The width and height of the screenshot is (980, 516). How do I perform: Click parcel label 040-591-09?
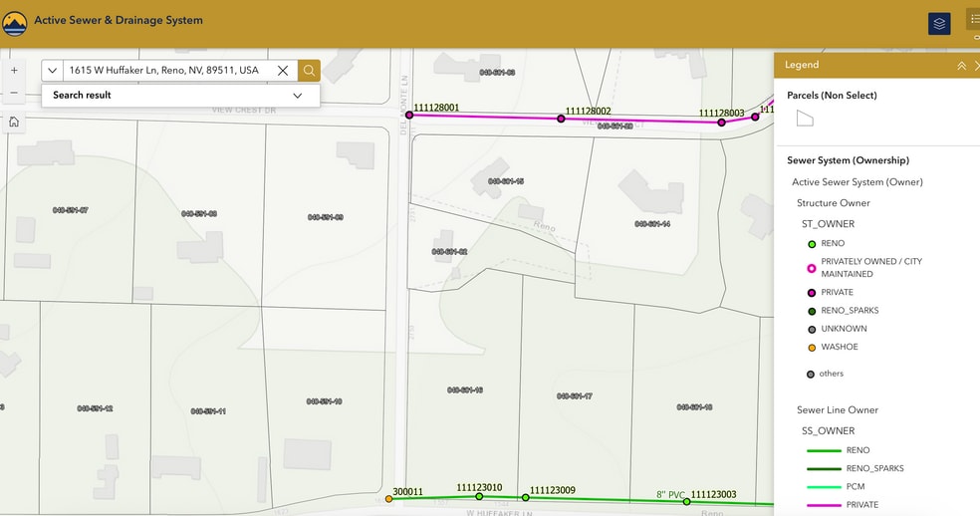[325, 217]
